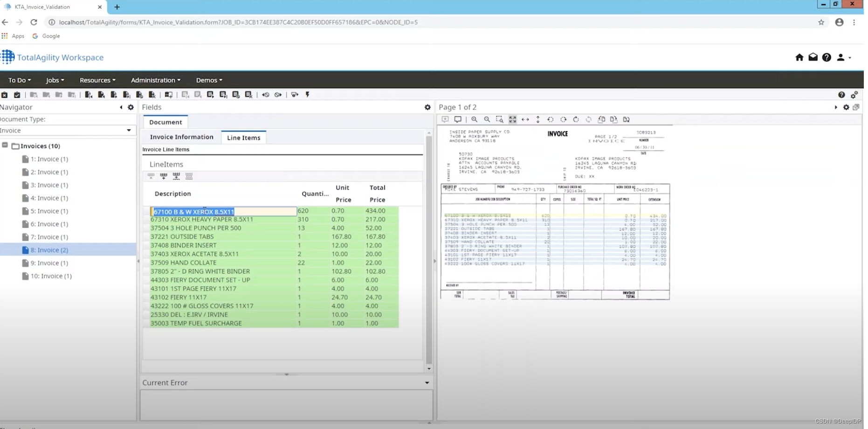Click the clipboard with checkmark complete icon

point(17,95)
